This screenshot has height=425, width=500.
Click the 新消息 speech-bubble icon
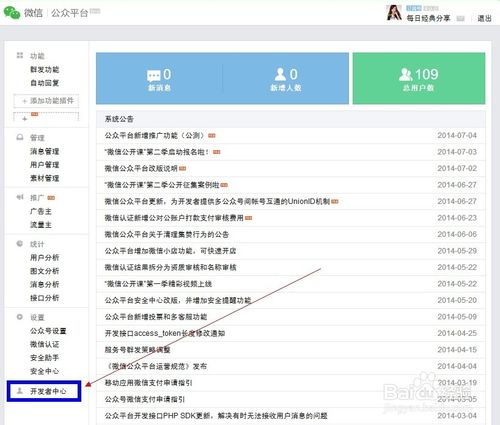click(153, 76)
